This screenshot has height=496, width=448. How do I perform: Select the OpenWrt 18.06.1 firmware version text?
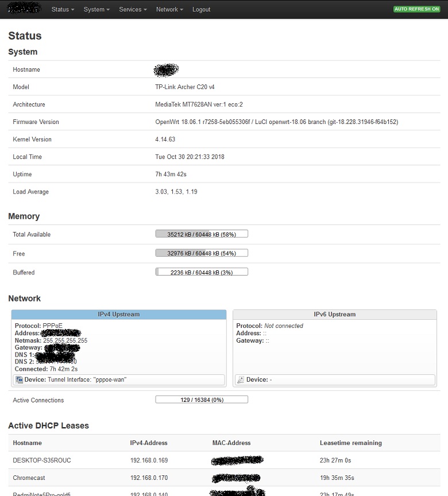(x=276, y=122)
